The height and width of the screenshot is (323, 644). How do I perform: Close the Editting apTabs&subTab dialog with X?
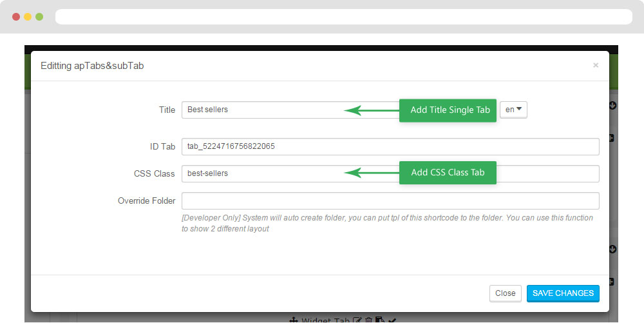596,65
